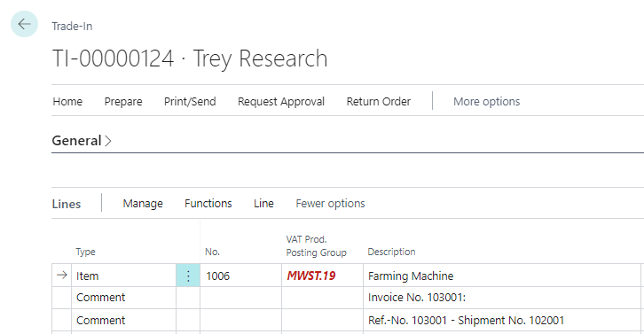Click the Lines section heading
The image size is (644, 334).
67,204
